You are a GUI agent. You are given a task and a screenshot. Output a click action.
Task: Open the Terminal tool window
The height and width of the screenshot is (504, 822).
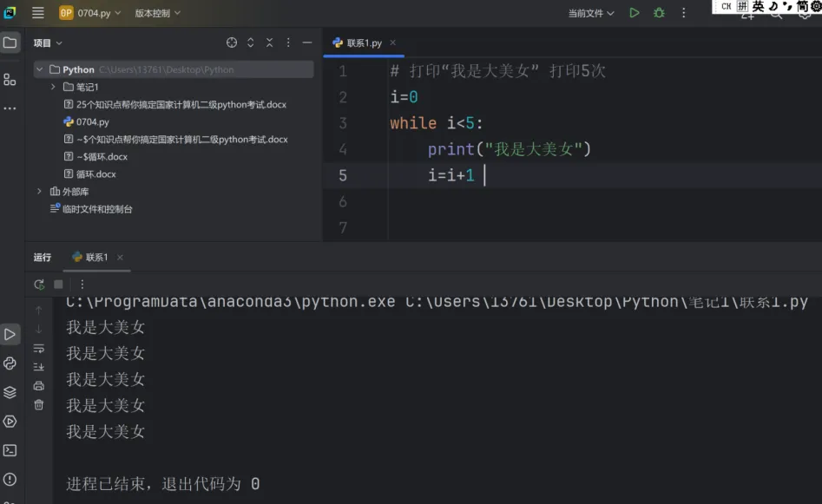click(x=10, y=450)
